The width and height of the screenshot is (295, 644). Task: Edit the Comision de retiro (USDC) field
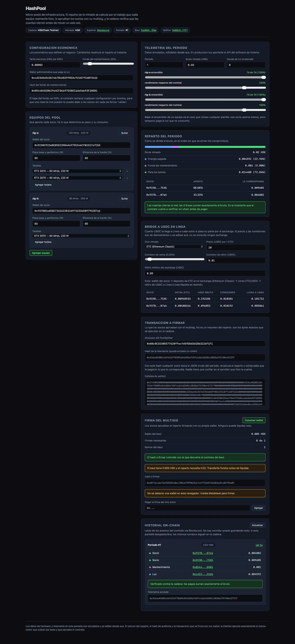236,260
